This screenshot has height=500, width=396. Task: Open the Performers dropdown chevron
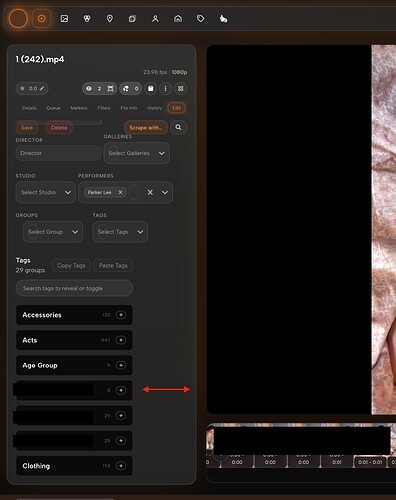click(165, 192)
